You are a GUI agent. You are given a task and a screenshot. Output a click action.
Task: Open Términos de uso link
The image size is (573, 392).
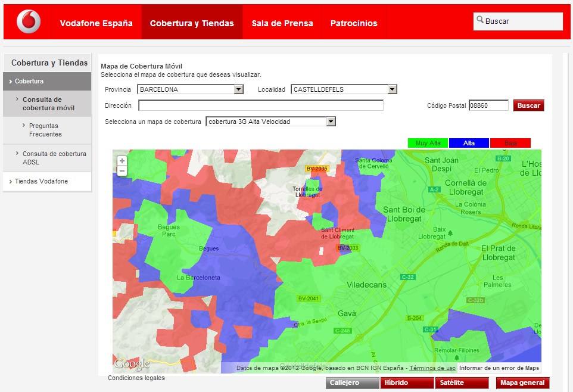[x=432, y=368]
